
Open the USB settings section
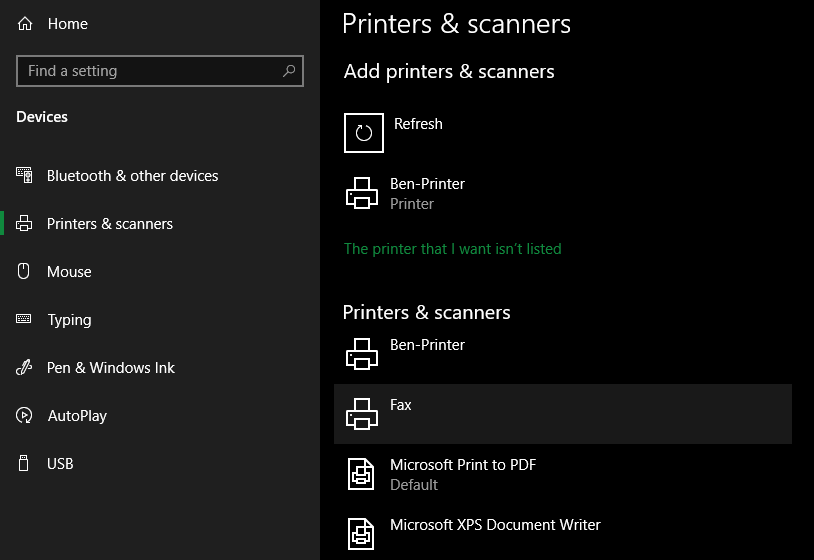(x=60, y=463)
